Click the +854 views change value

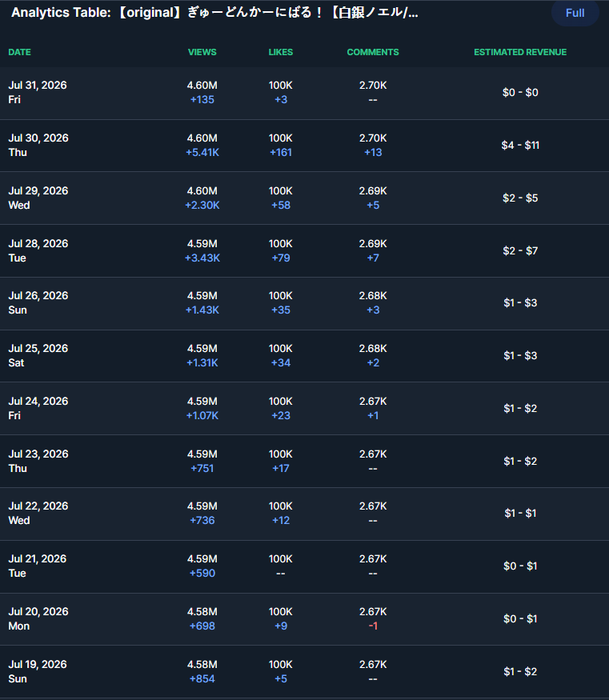click(202, 678)
